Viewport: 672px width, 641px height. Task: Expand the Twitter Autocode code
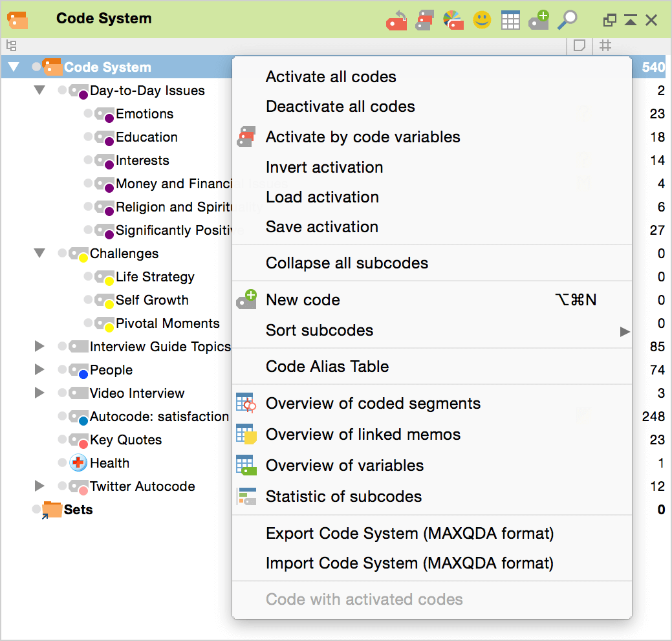[x=39, y=486]
